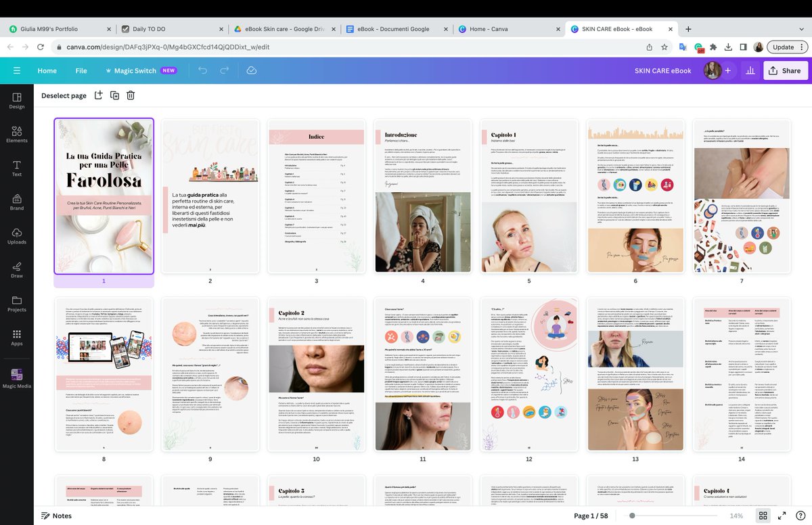This screenshot has height=525, width=812.
Task: Reload the page with browser refresh icon
Action: [42, 47]
